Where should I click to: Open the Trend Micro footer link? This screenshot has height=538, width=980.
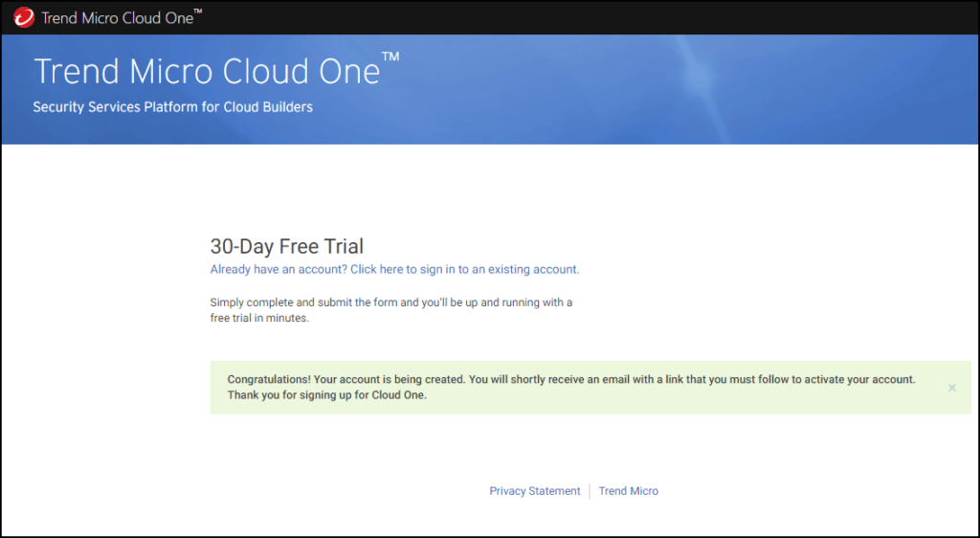tap(628, 491)
